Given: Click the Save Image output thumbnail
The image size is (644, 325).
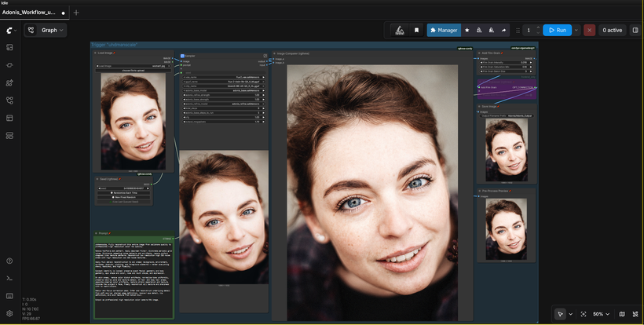Looking at the screenshot, I should [x=507, y=150].
